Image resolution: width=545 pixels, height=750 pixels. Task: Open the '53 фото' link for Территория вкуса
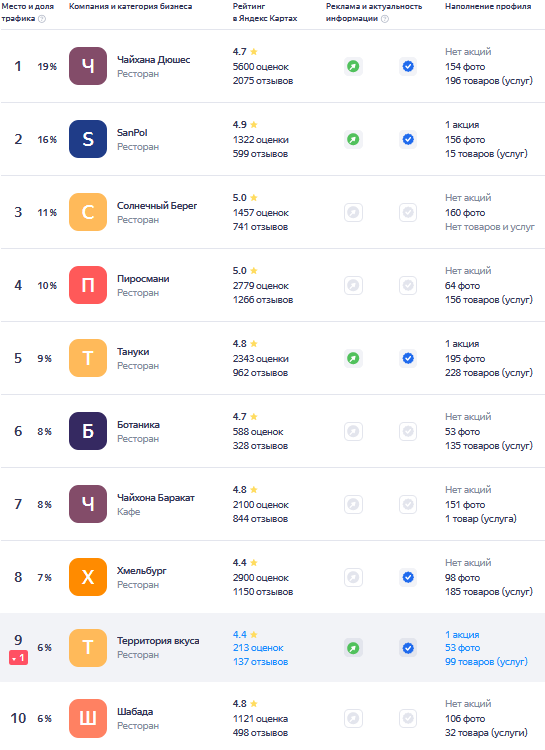pyautogui.click(x=462, y=648)
